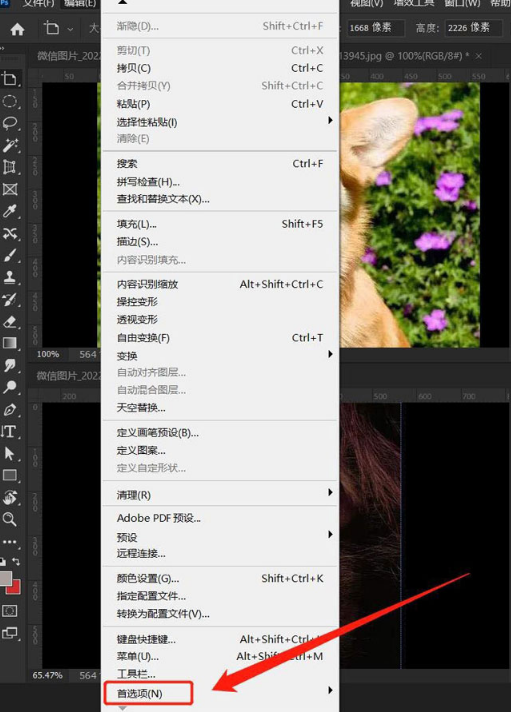
Task: Go to the Home screen icon
Action: click(17, 30)
